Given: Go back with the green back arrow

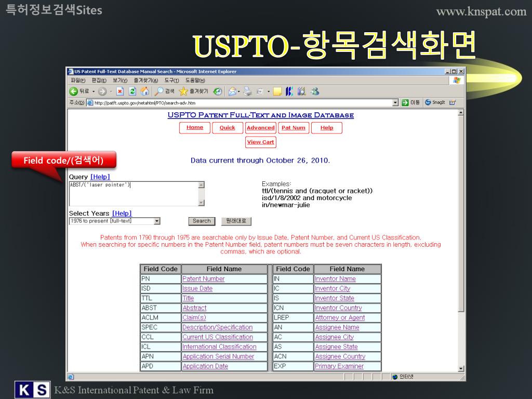Looking at the screenshot, I should point(74,91).
